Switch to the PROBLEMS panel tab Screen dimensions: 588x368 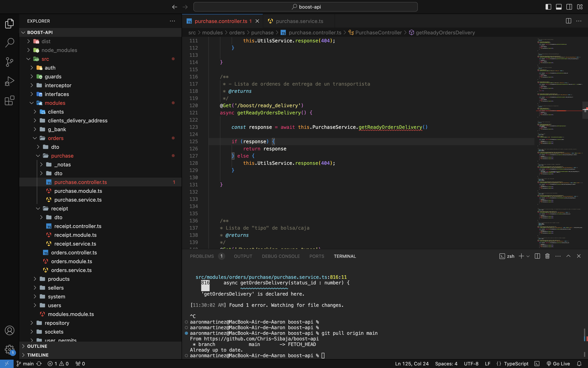tap(202, 256)
